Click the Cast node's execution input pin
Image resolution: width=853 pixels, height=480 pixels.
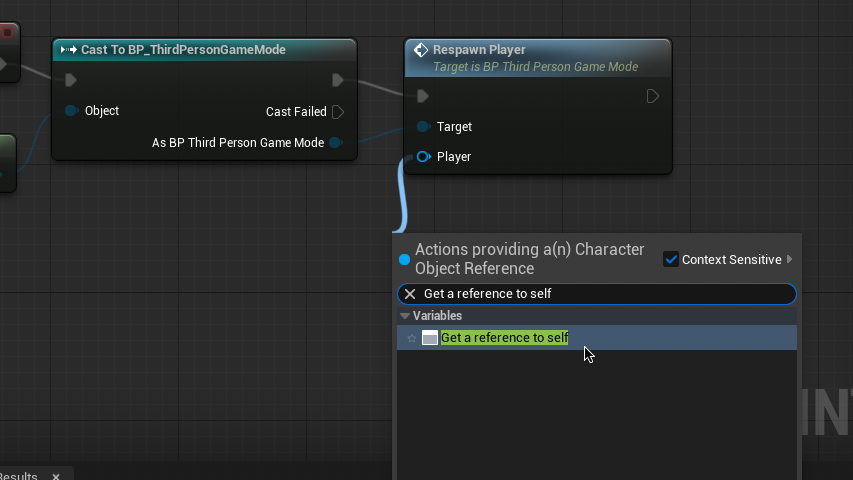(x=70, y=80)
